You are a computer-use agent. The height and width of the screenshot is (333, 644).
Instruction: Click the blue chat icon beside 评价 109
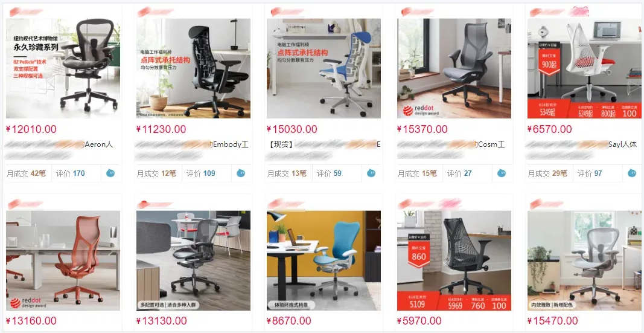[241, 173]
